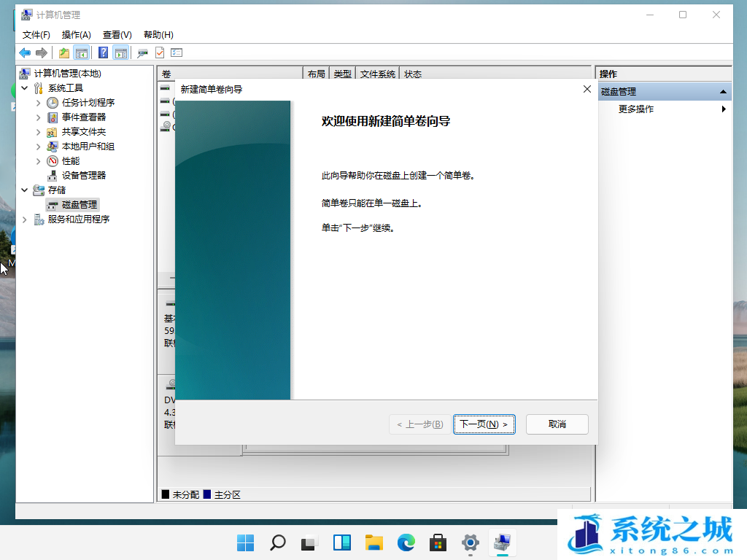The height and width of the screenshot is (560, 747).
Task: Open the 更多操作 submenu arrow
Action: 724,109
